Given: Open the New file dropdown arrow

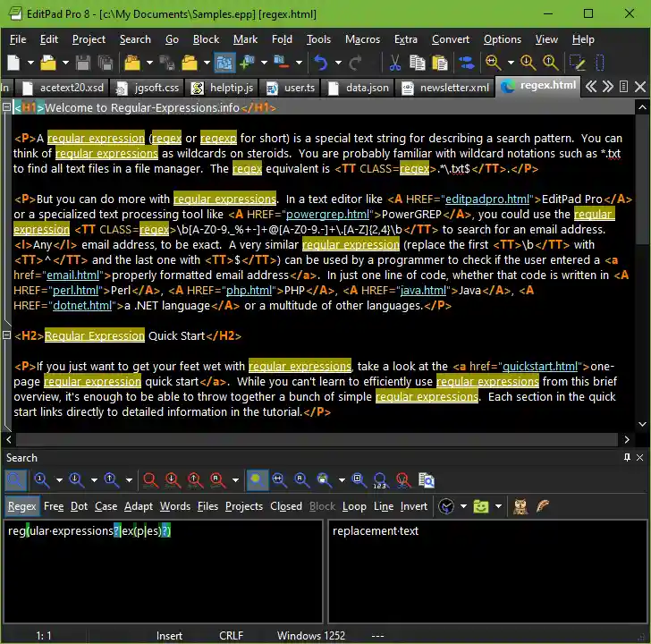Looking at the screenshot, I should click(x=30, y=63).
